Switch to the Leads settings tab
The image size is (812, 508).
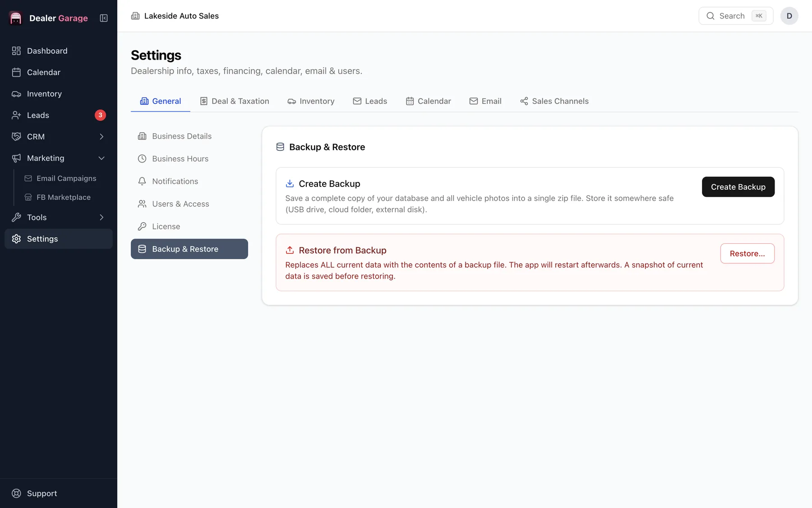tap(370, 101)
